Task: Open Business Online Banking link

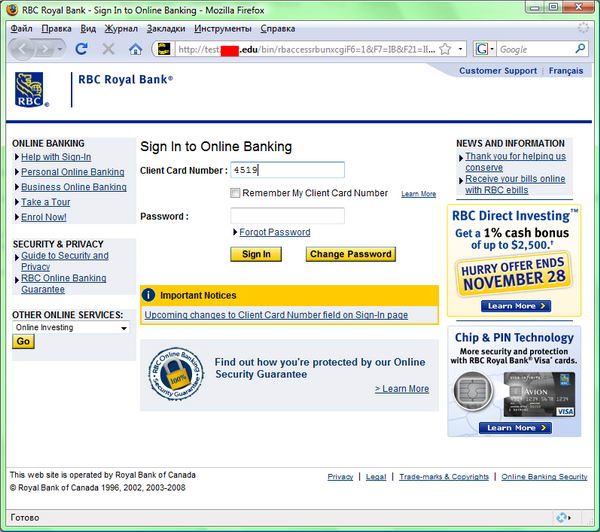Action: [x=74, y=187]
